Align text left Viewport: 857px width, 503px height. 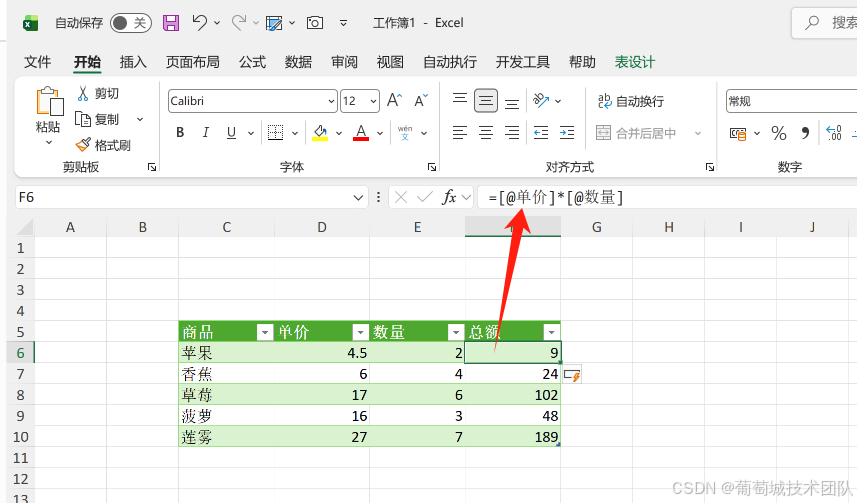coord(460,132)
